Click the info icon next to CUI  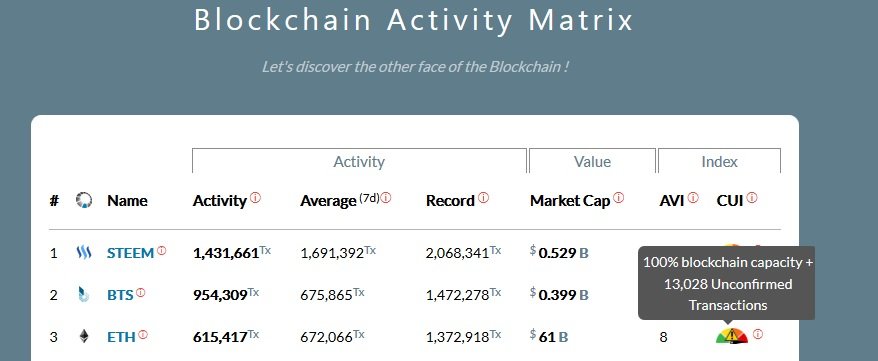click(752, 197)
